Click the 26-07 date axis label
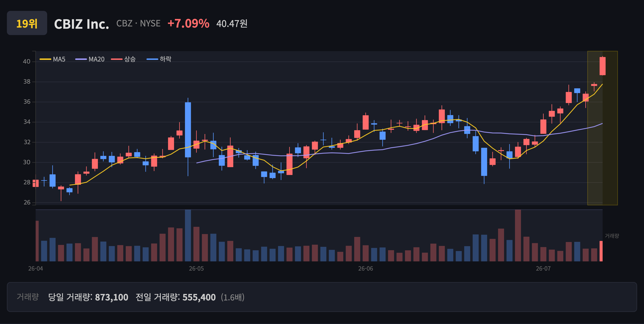 point(543,268)
